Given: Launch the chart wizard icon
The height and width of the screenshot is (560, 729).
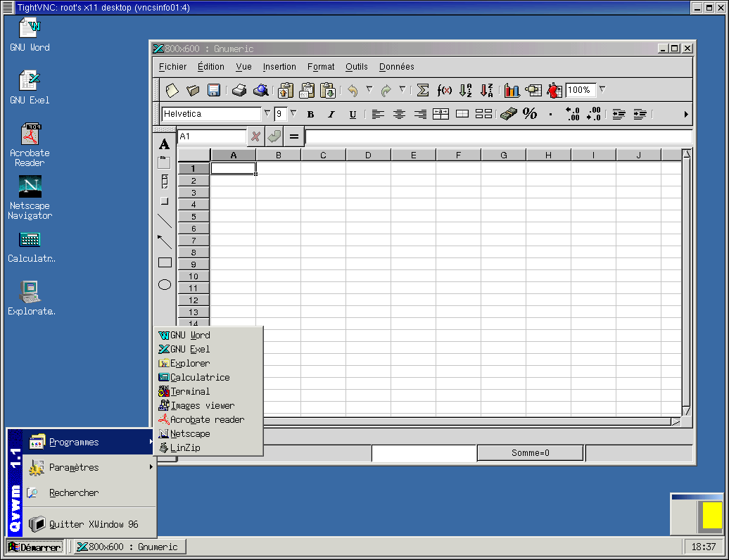Looking at the screenshot, I should [x=512, y=90].
